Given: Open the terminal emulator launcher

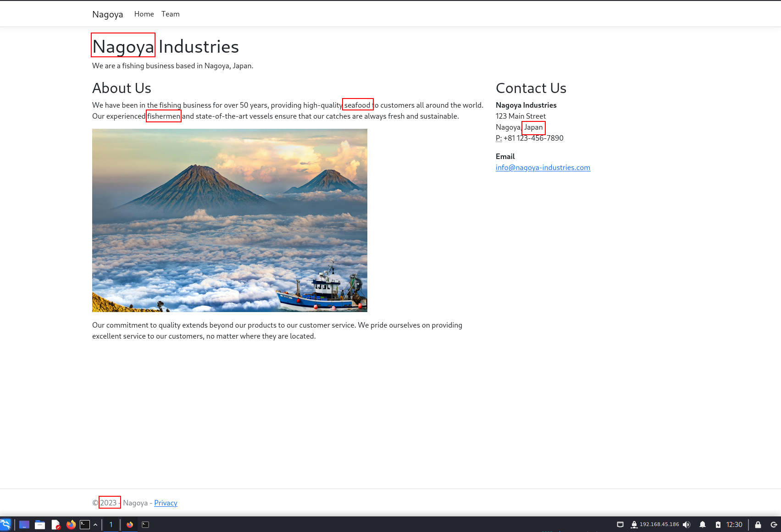Looking at the screenshot, I should coord(85,525).
